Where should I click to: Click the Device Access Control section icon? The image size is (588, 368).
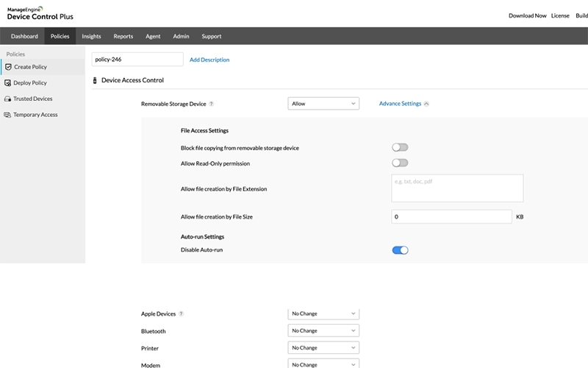tap(95, 80)
